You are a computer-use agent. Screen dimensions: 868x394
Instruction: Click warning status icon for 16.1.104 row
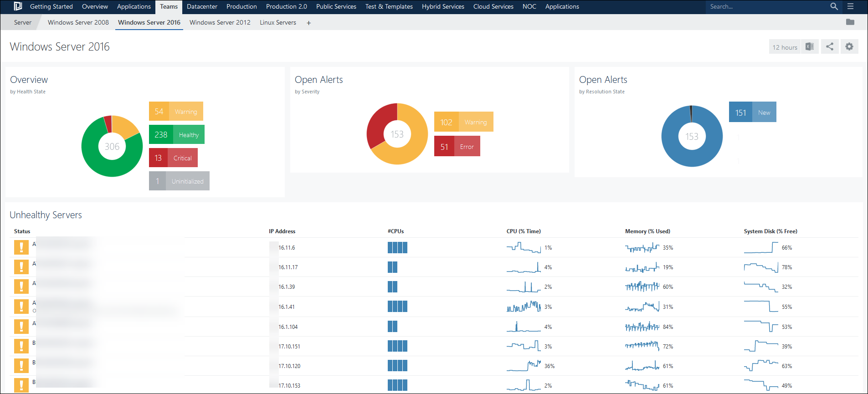(x=21, y=327)
